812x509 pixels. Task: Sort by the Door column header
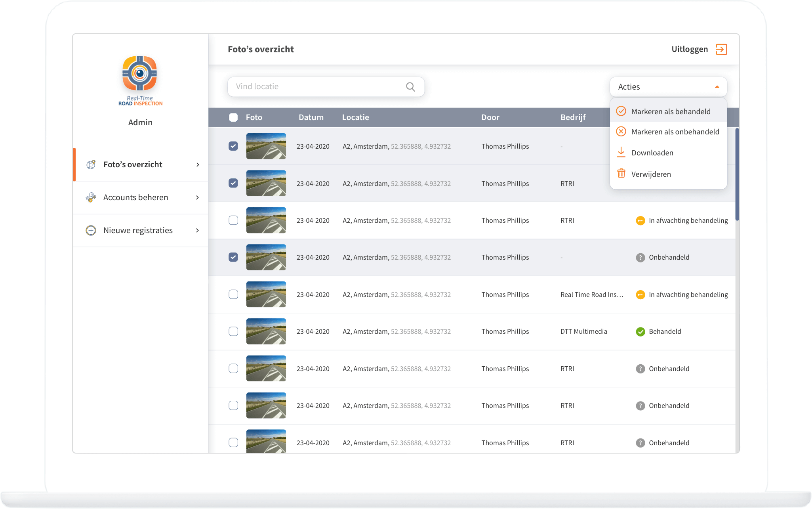[x=490, y=117]
